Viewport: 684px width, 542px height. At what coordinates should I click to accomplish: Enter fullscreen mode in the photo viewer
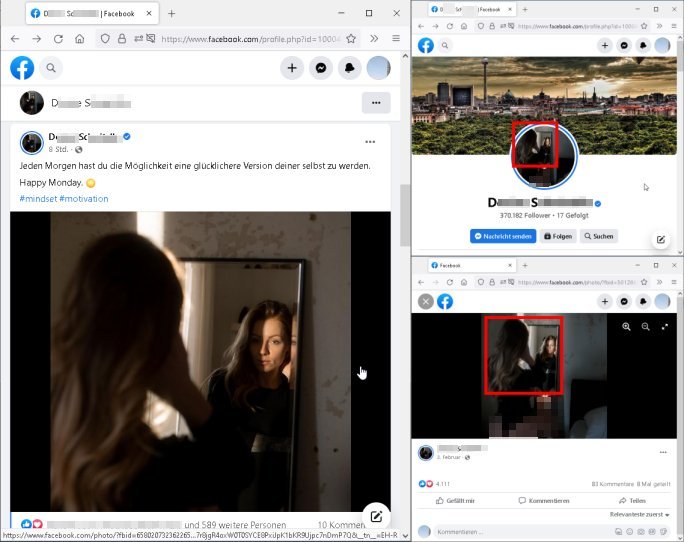pos(665,326)
